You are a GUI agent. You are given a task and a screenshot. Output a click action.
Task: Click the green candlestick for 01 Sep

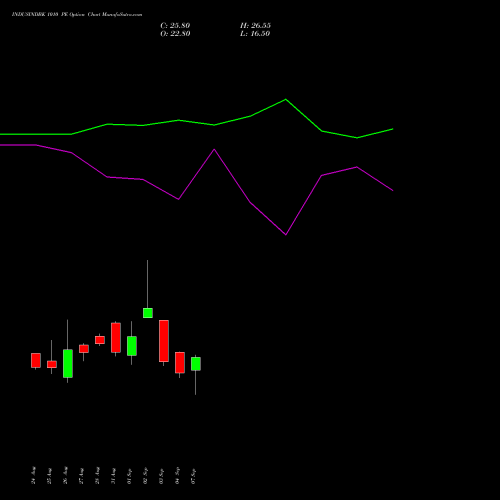pos(132,346)
